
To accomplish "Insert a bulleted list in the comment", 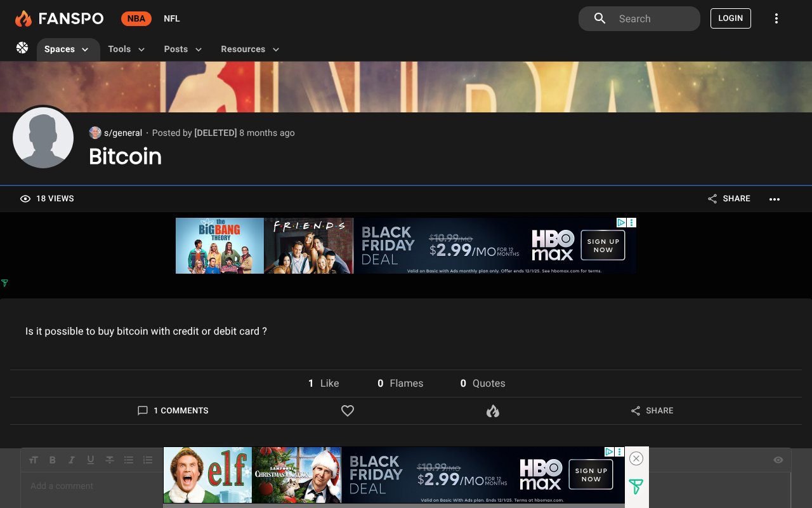I will coord(129,460).
